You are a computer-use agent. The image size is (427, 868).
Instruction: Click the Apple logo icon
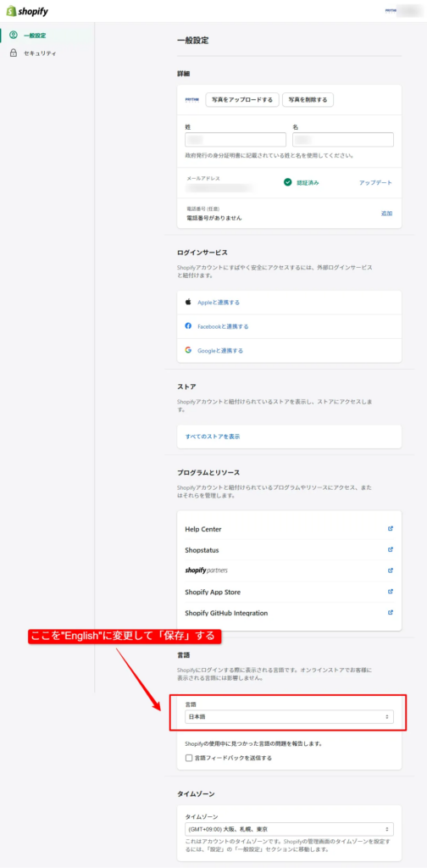[x=188, y=303]
